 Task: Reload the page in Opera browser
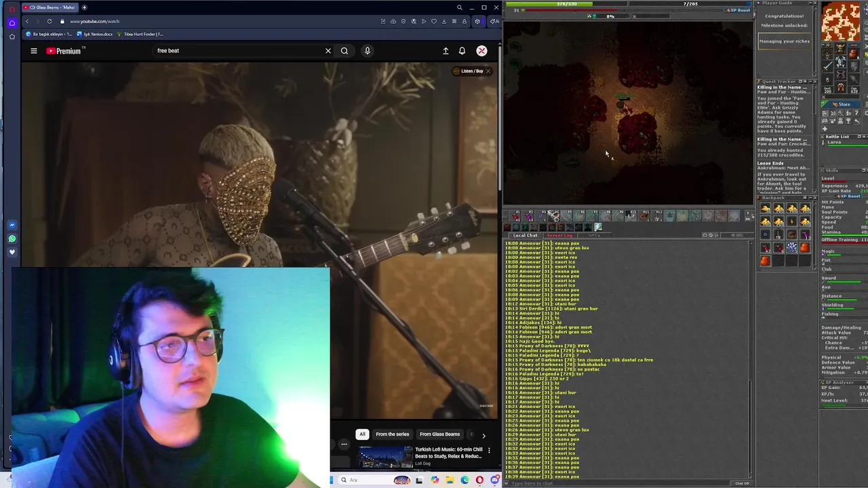(50, 21)
